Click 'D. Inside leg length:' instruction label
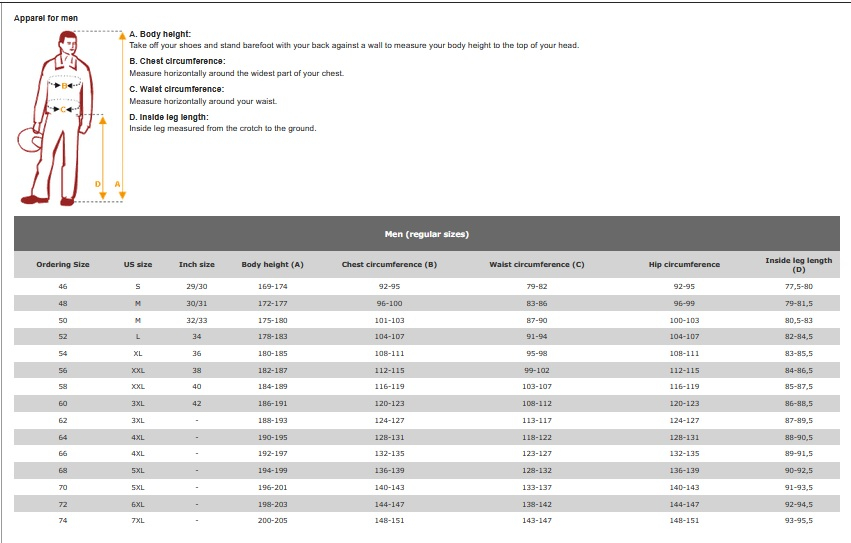 [x=169, y=117]
